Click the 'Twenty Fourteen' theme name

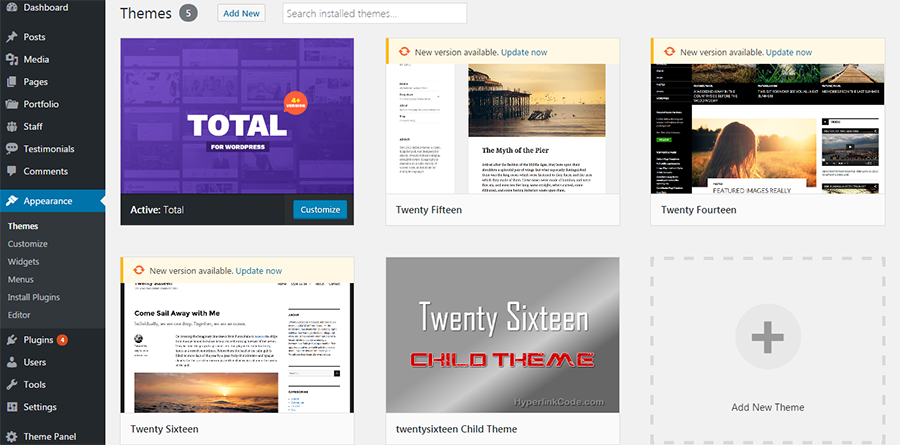click(699, 210)
